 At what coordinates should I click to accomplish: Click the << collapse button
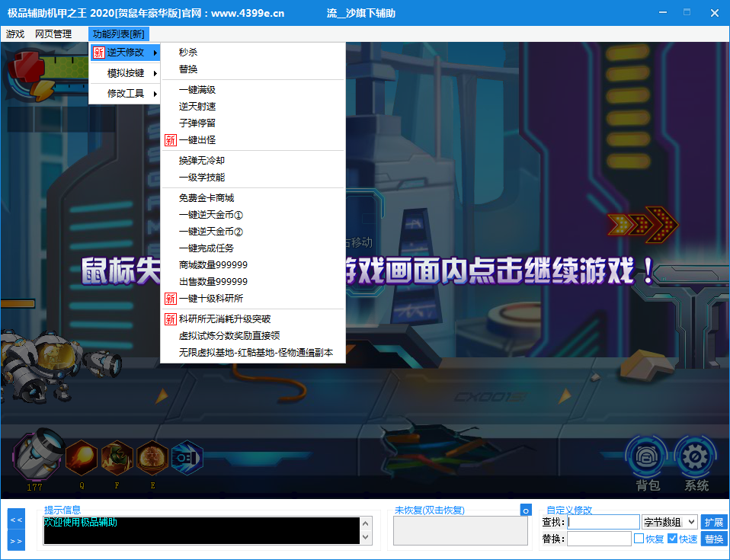[x=16, y=520]
